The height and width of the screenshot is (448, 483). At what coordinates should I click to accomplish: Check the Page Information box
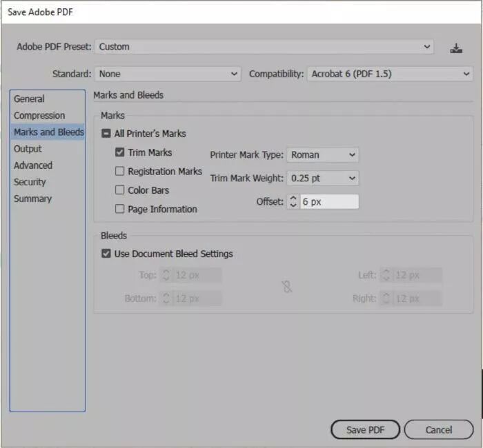click(119, 210)
